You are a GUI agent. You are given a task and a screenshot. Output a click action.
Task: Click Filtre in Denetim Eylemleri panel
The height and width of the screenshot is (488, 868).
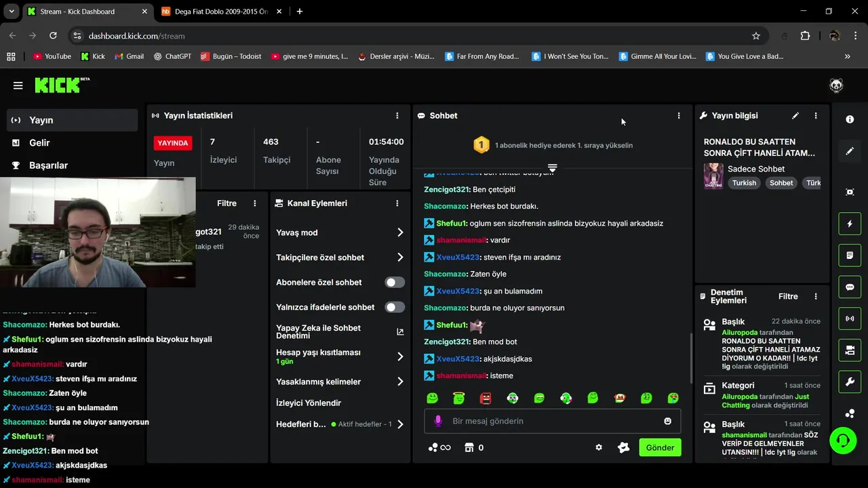click(788, 296)
